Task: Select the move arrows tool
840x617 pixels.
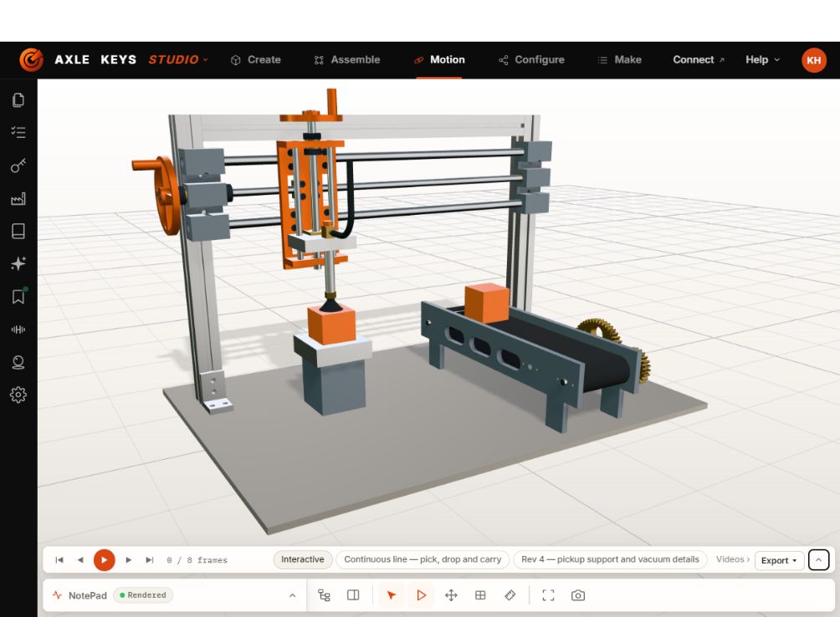Action: (x=451, y=595)
